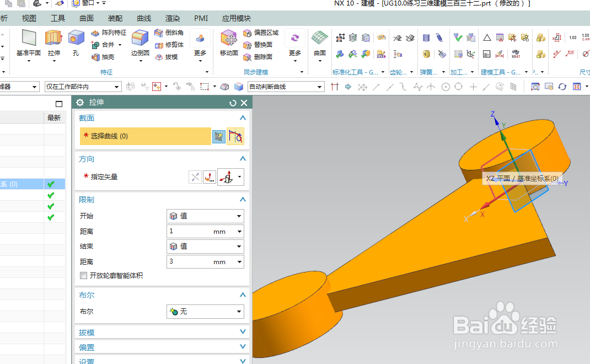Screen dimensions: 590x364
Task: Switch to the 曲线 ribbon tab
Action: point(144,18)
